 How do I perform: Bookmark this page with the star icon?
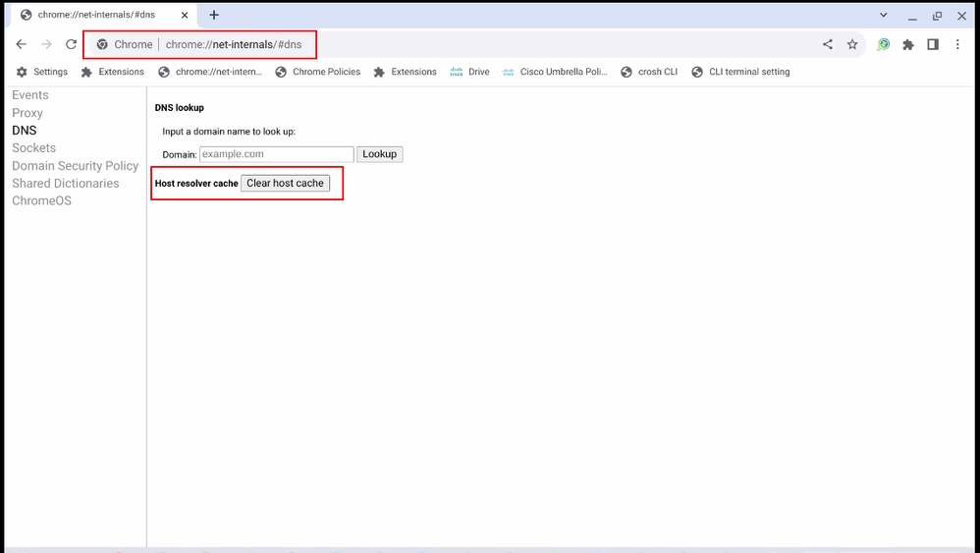click(852, 44)
